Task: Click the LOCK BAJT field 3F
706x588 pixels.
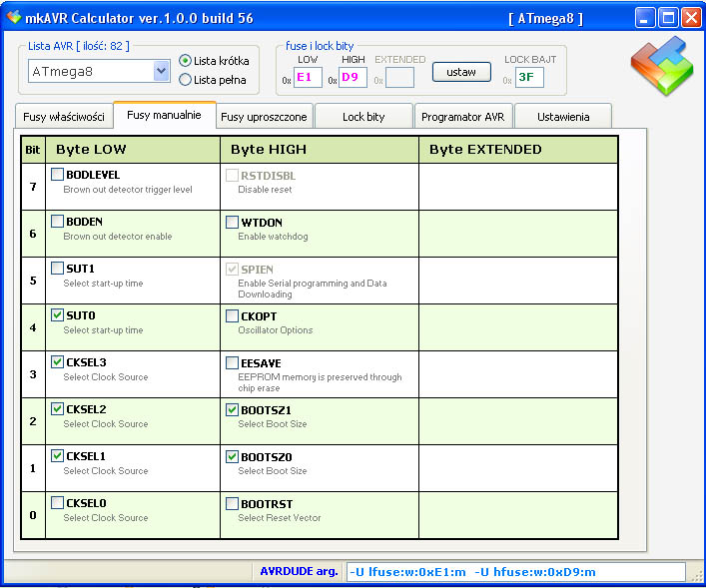Action: 529,77
